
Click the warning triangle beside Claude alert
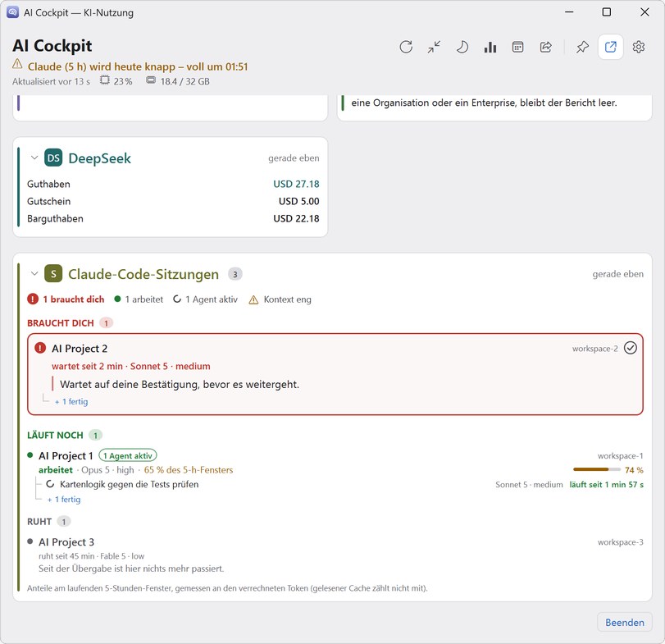coord(17,65)
